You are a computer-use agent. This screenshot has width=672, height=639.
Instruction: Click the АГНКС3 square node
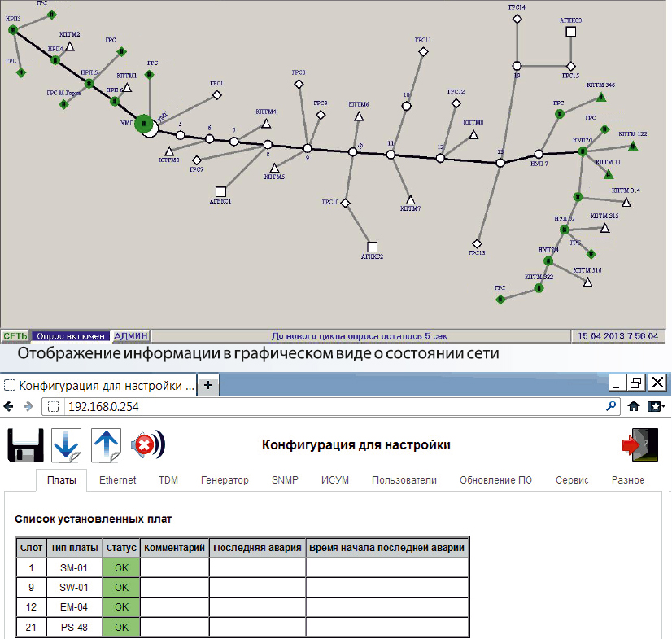click(x=571, y=32)
